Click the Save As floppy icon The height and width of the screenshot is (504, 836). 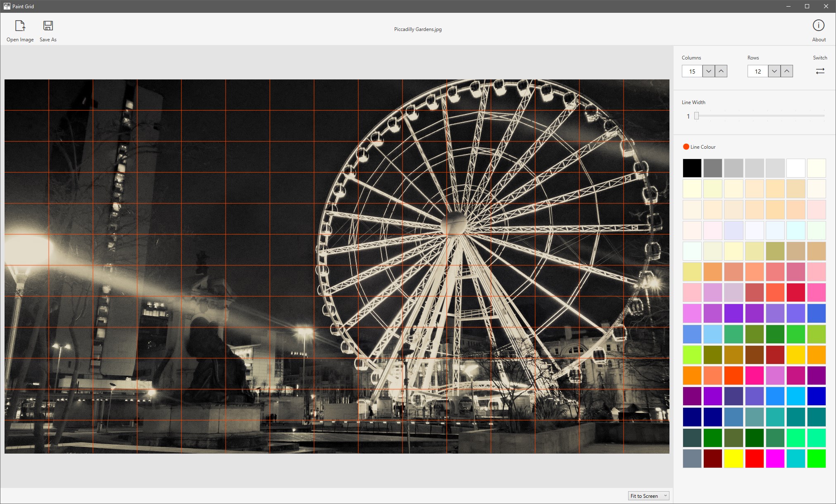coord(48,26)
